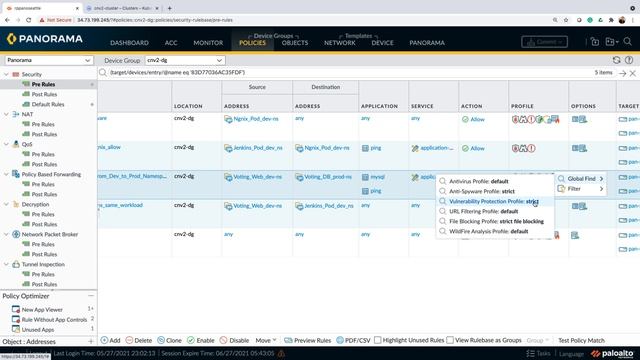The image size is (640, 360).
Task: Click the Commit button
Action: pyautogui.click(x=544, y=42)
